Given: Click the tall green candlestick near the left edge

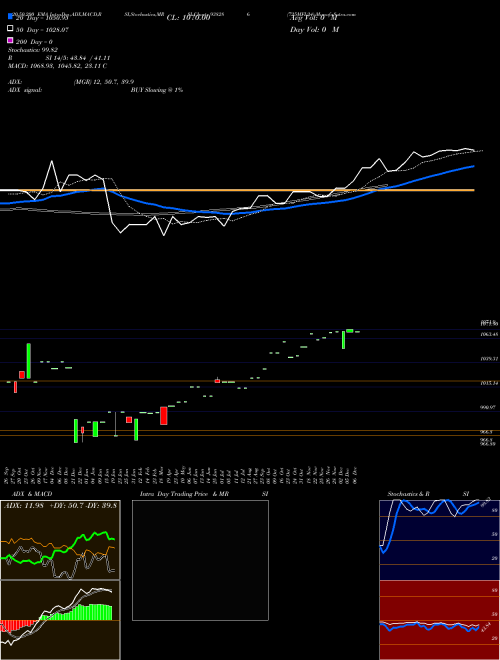Looking at the screenshot, I should click(x=29, y=361).
